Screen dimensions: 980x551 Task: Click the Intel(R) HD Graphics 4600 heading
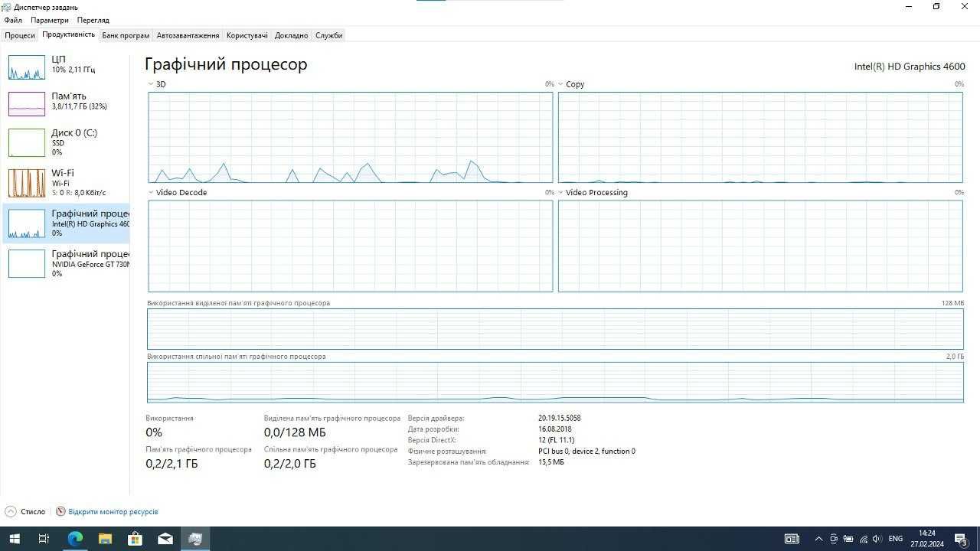pyautogui.click(x=910, y=67)
